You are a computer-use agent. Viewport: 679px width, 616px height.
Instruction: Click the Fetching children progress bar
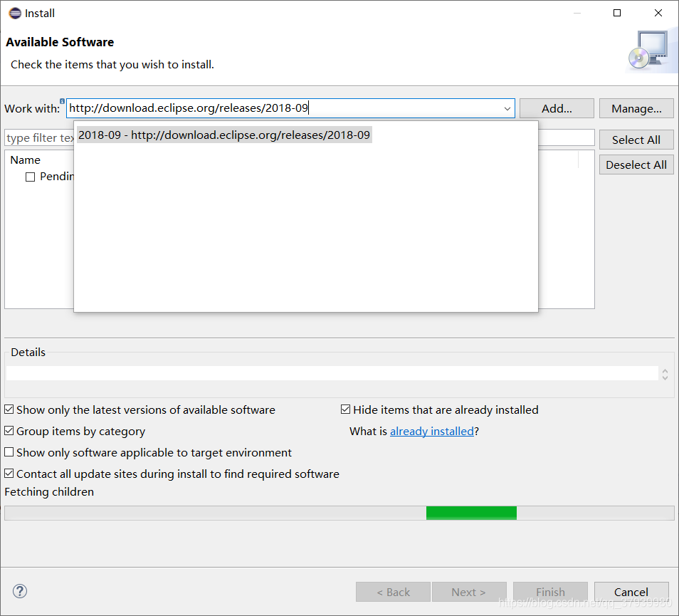click(x=339, y=513)
